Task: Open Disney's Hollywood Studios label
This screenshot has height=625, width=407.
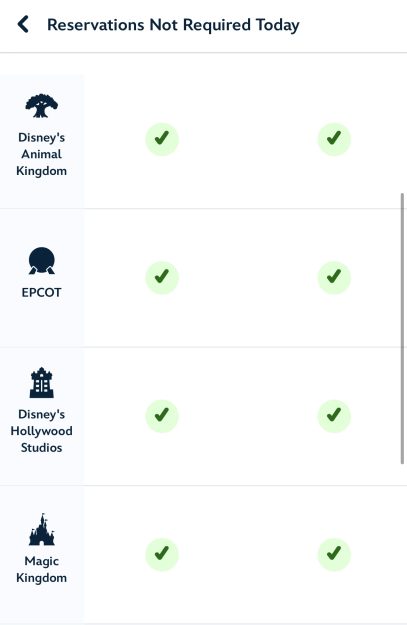Action: (x=41, y=431)
